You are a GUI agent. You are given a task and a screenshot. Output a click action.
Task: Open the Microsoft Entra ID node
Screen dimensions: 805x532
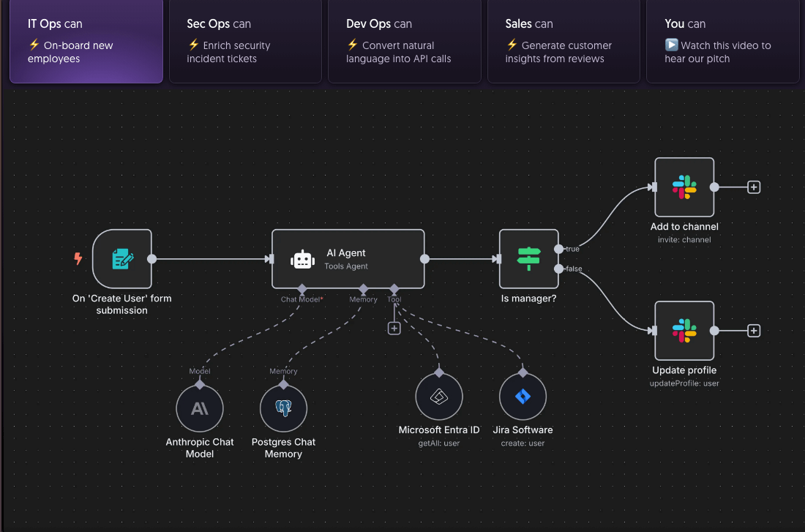coord(439,397)
